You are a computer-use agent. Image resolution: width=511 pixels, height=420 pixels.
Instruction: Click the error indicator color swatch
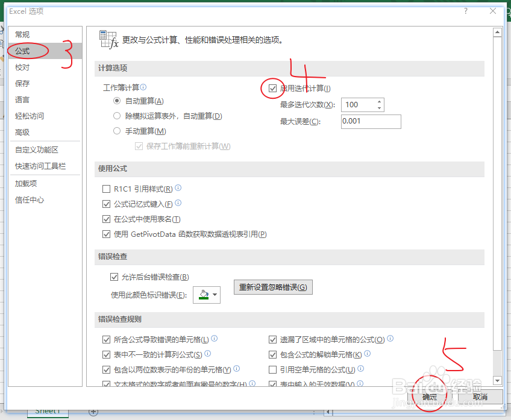[x=204, y=295]
